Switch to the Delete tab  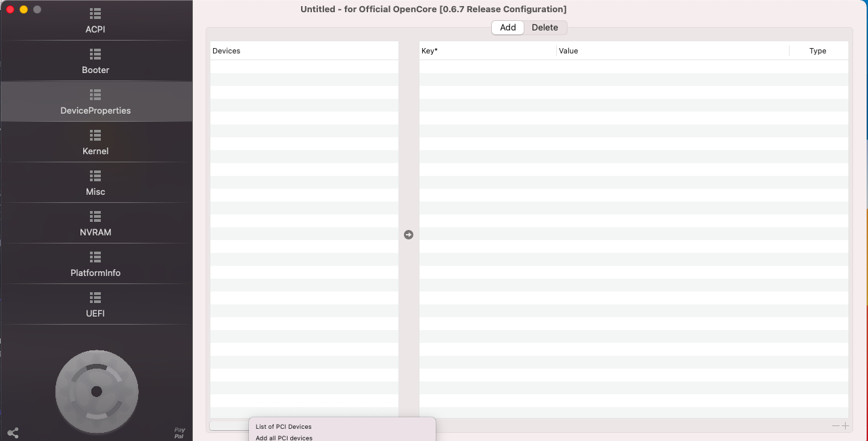click(x=545, y=28)
